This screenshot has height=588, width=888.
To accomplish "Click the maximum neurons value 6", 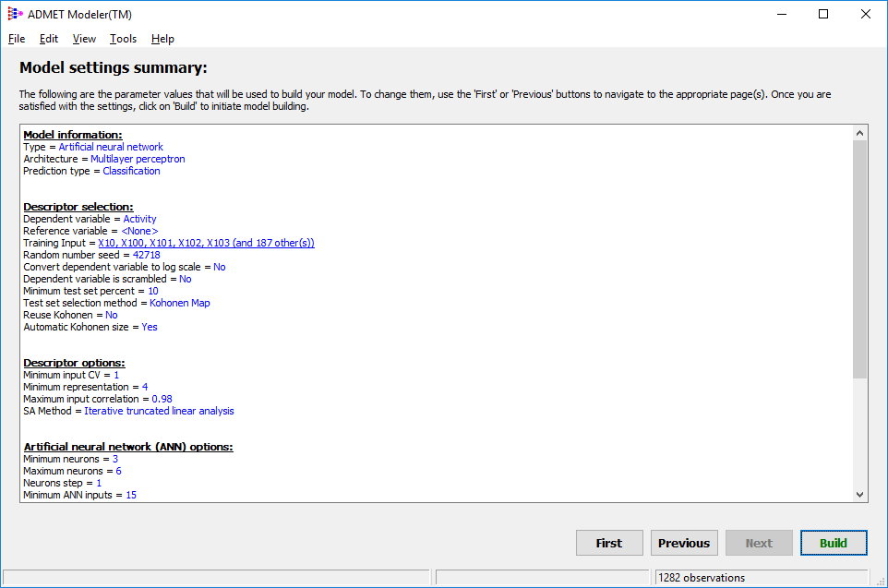I will coord(118,471).
